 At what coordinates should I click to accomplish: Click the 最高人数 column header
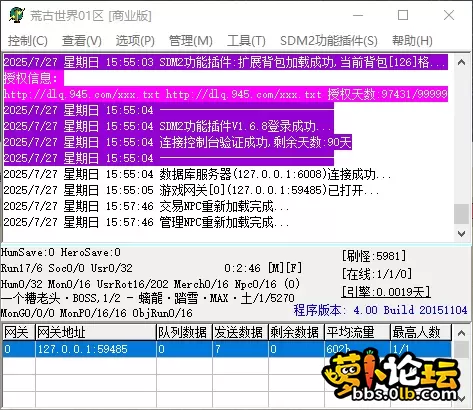click(x=421, y=332)
